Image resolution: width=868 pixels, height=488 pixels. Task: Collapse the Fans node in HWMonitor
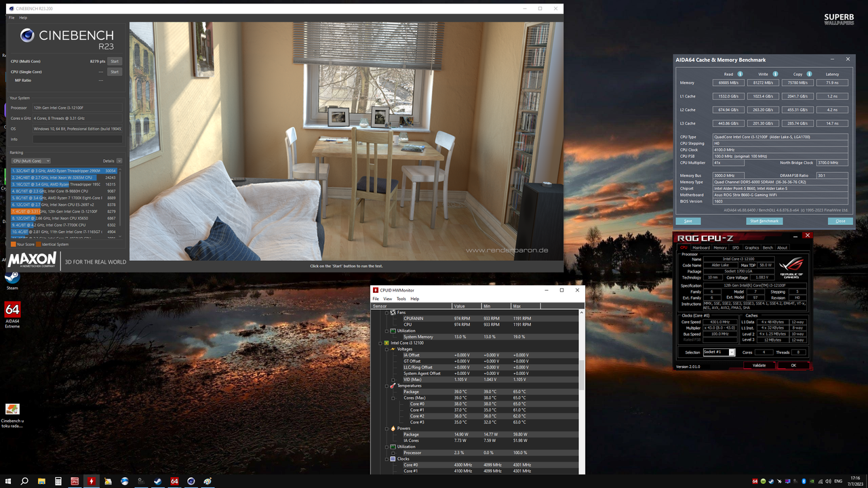(387, 312)
